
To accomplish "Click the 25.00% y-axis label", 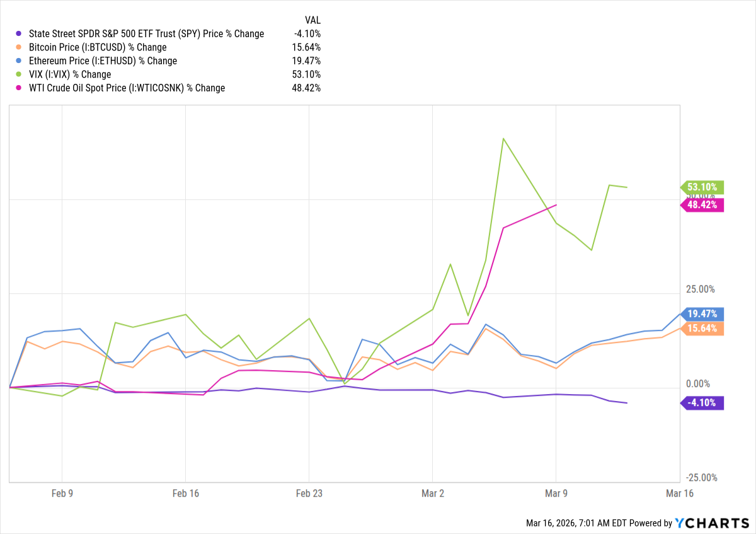I will pos(699,289).
